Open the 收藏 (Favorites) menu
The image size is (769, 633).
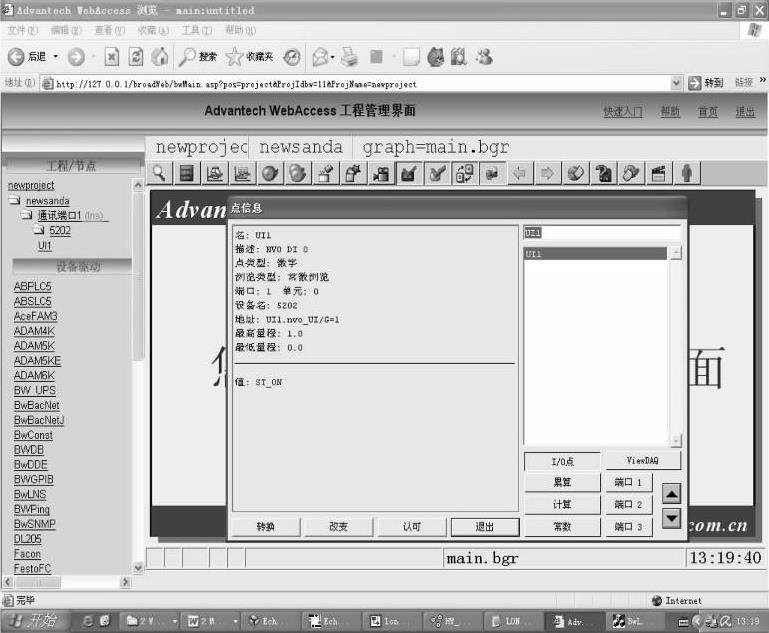point(153,30)
